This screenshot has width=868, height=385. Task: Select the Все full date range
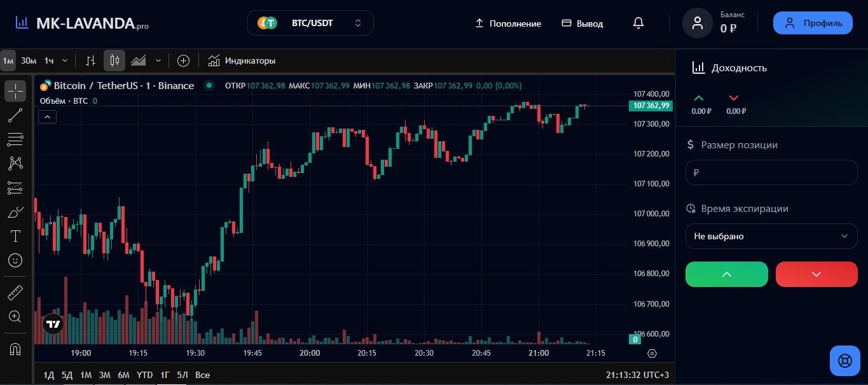pyautogui.click(x=202, y=375)
